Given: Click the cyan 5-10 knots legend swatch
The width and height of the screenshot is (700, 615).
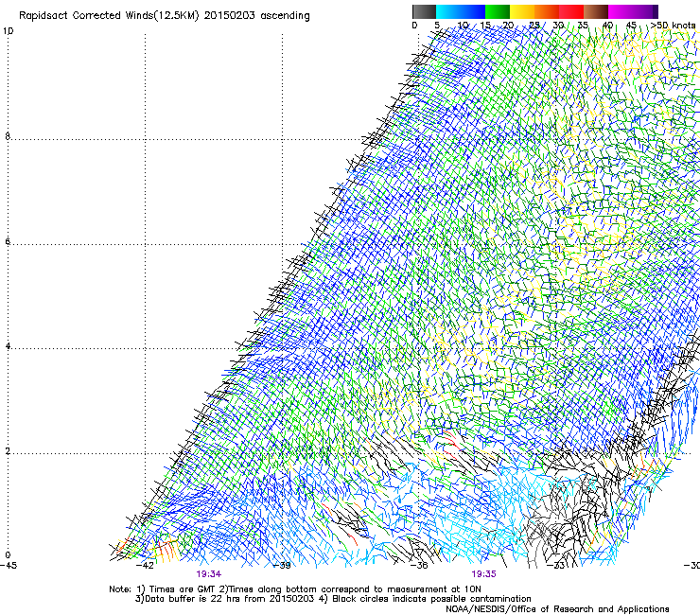Looking at the screenshot, I should [x=448, y=11].
